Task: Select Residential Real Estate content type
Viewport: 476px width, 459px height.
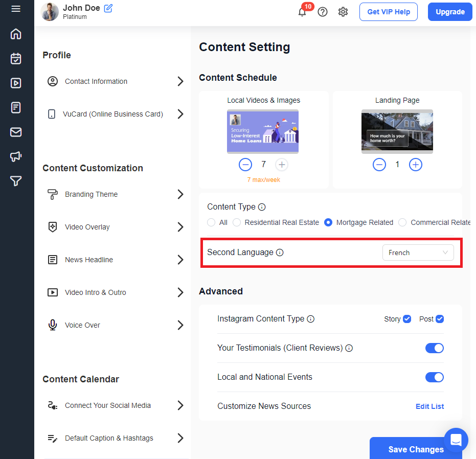Action: [x=237, y=222]
